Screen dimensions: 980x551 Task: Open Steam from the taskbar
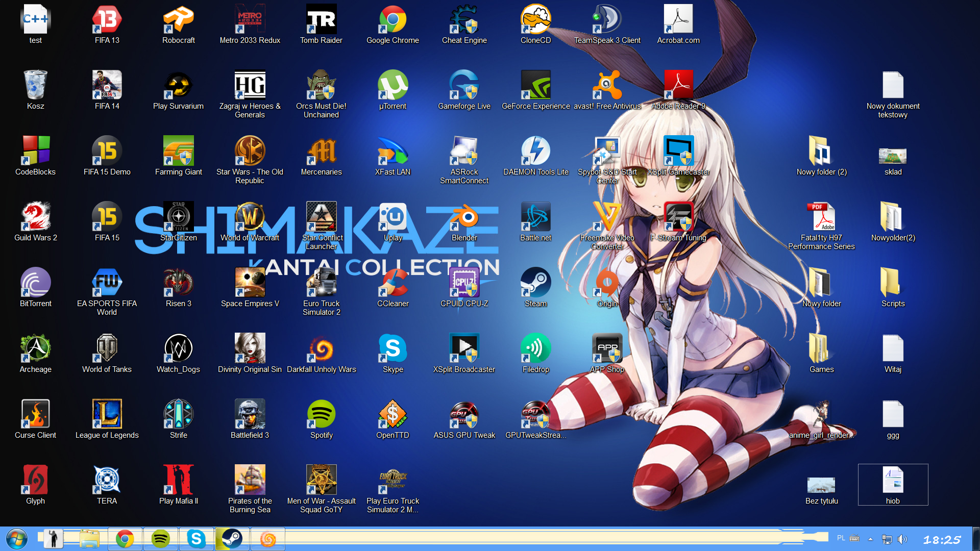pyautogui.click(x=232, y=539)
